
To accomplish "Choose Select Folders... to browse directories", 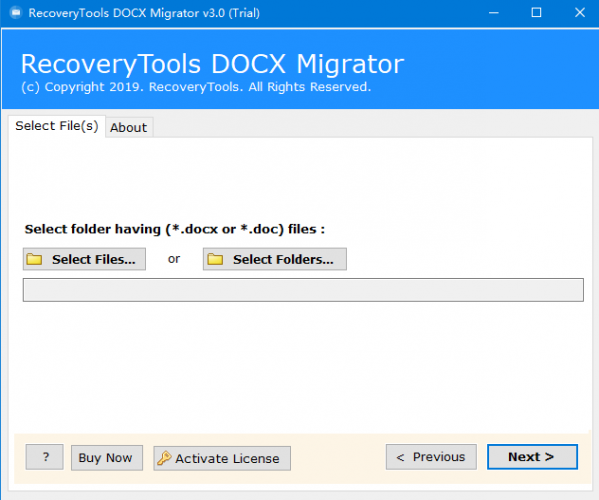I will [275, 259].
